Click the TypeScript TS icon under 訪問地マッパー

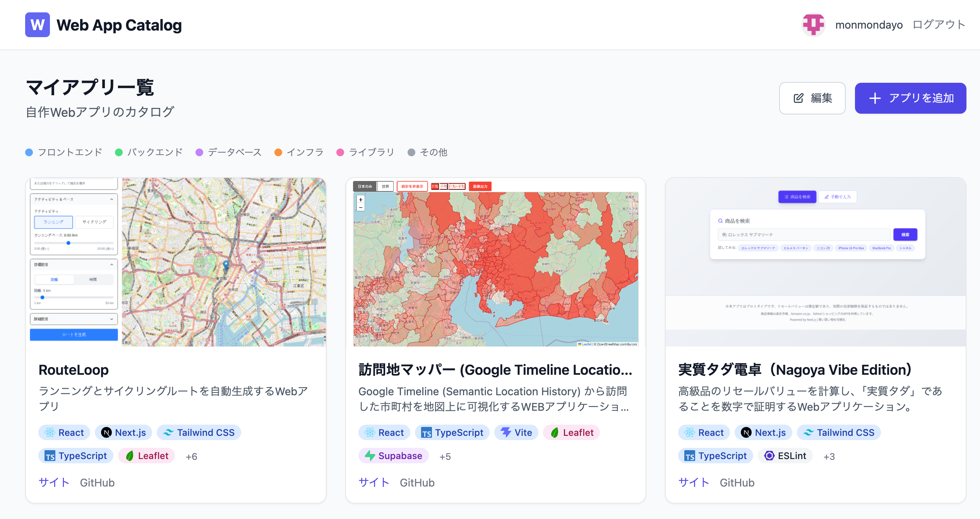tap(427, 432)
